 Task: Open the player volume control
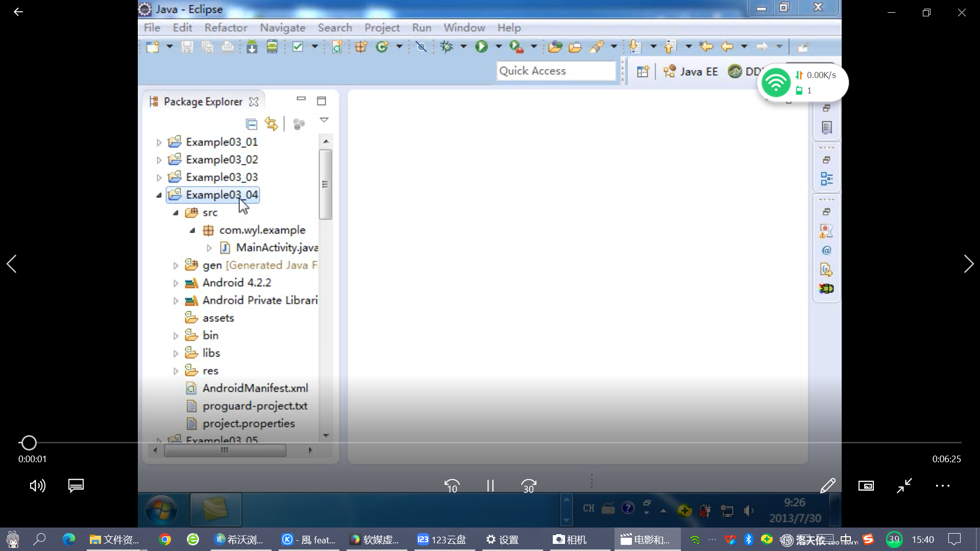tap(38, 486)
